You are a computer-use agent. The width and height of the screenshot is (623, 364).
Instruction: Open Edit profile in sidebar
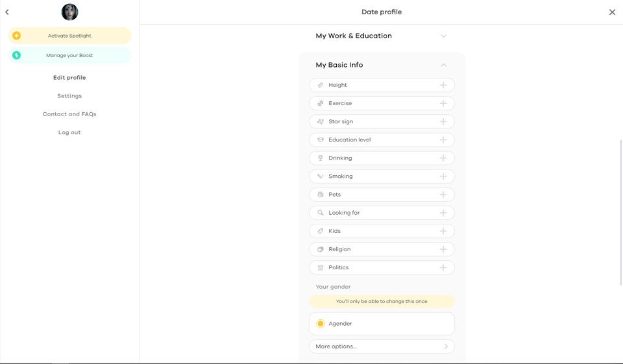click(69, 78)
